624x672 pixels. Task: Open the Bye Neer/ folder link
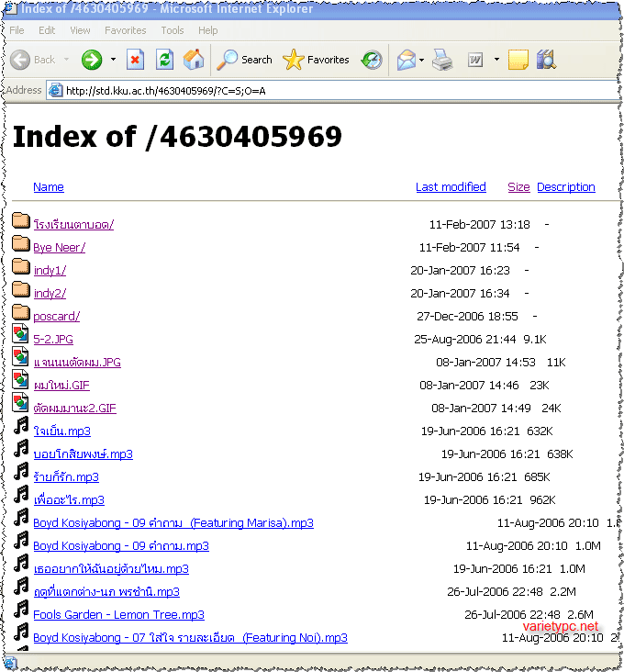coord(59,248)
